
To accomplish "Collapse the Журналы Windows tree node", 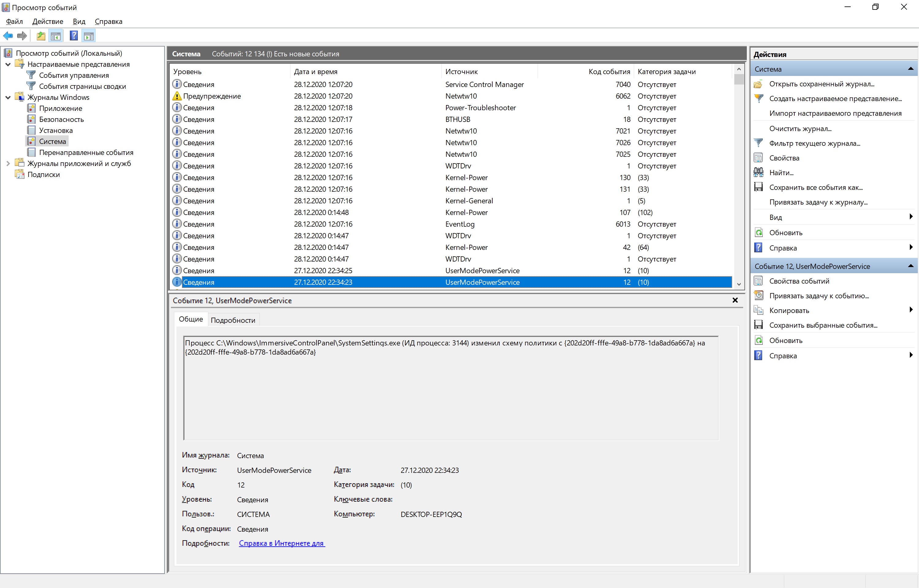I will click(x=8, y=97).
